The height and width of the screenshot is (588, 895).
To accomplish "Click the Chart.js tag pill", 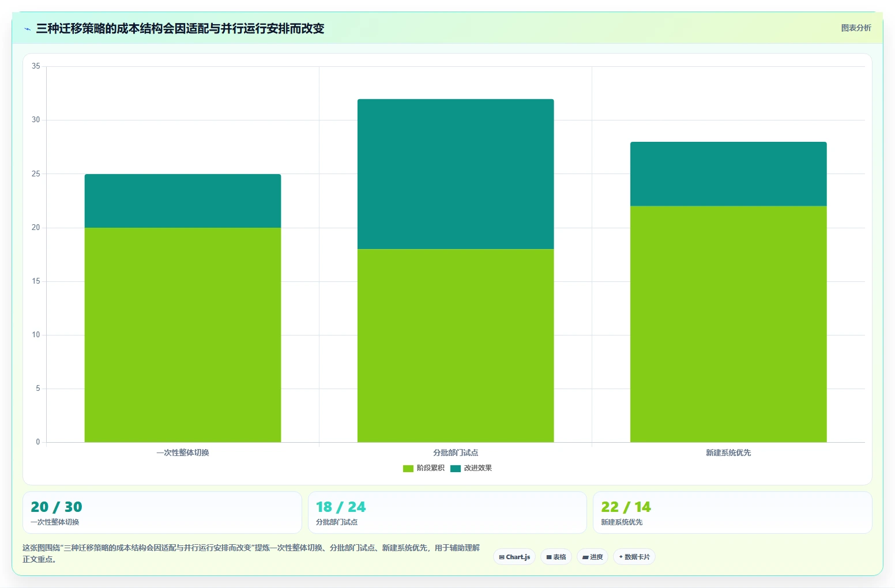I will pyautogui.click(x=514, y=557).
